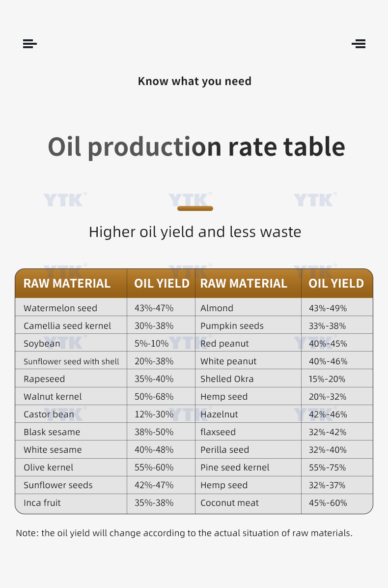
Task: Click the left YTK watermark logo
Action: coord(65,199)
